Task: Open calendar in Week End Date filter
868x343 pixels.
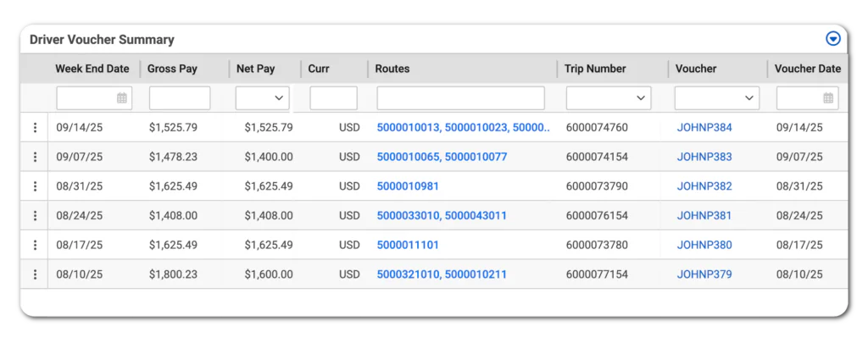Action: click(x=122, y=98)
